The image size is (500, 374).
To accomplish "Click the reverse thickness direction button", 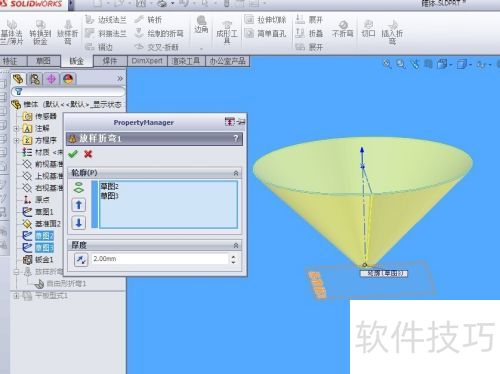I will (x=81, y=259).
